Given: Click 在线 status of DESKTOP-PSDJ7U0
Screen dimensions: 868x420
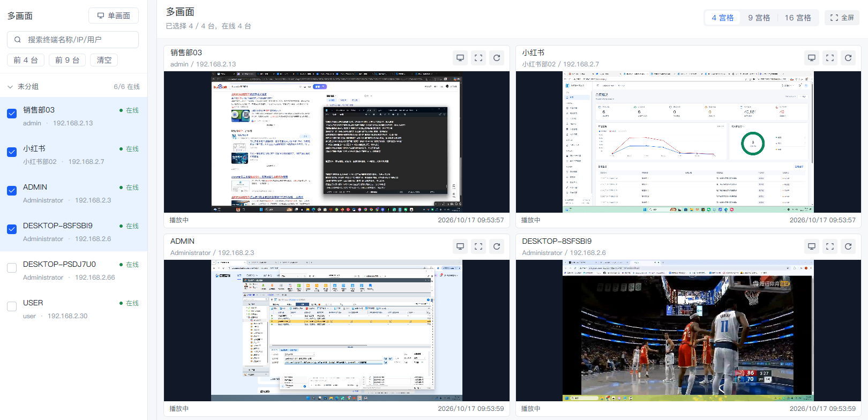Looking at the screenshot, I should (x=129, y=265).
